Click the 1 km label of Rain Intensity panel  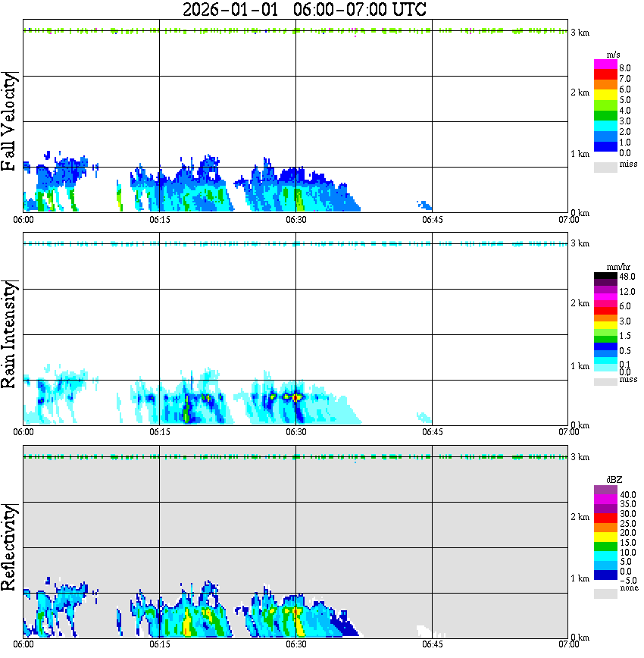pyautogui.click(x=580, y=366)
